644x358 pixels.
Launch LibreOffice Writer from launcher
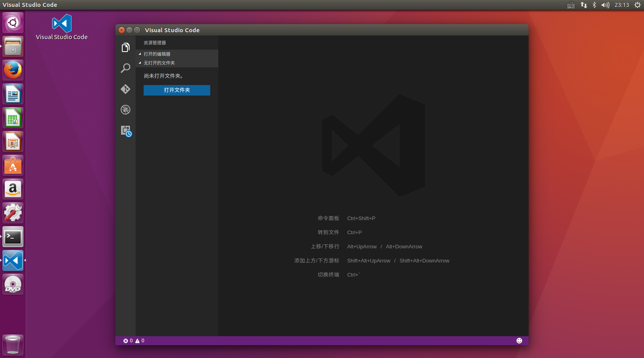13,94
